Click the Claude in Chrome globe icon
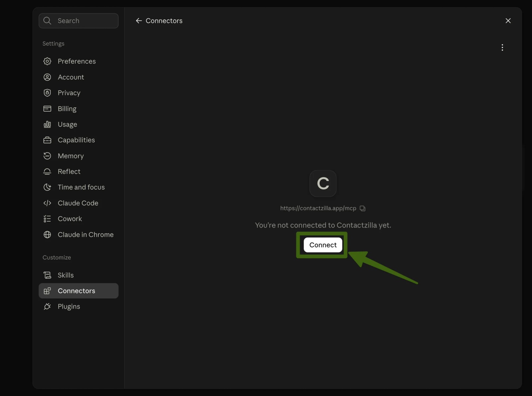This screenshot has height=396, width=532. pyautogui.click(x=47, y=235)
